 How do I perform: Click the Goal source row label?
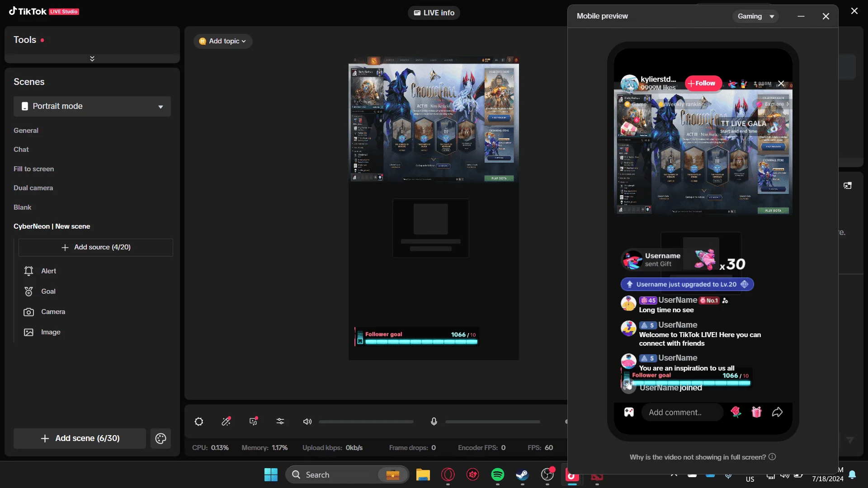pos(48,291)
